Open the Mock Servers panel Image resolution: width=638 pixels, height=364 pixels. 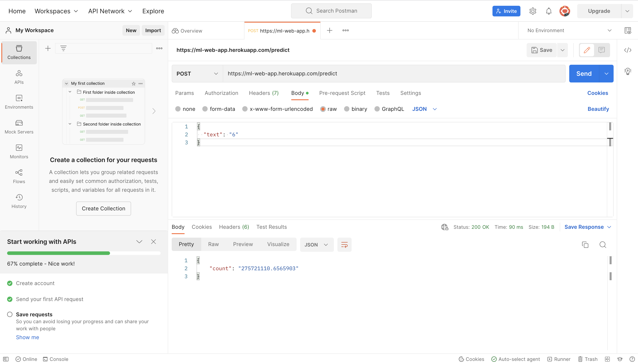[x=19, y=126]
